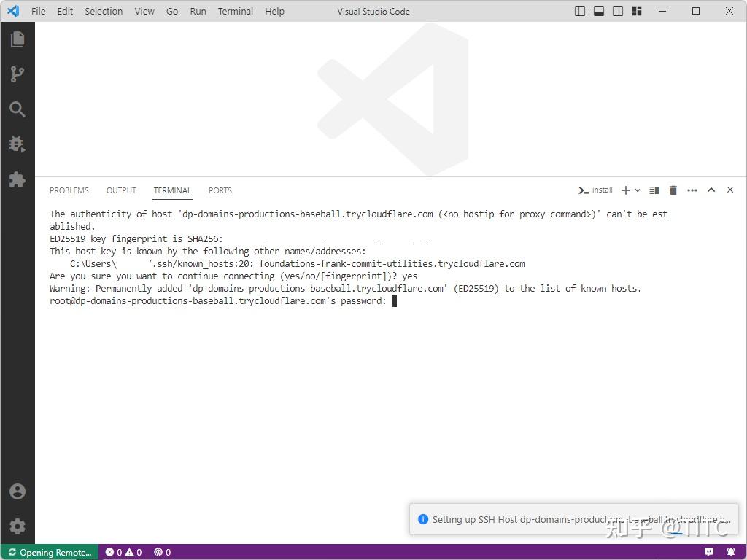Open the notifications bell in the status bar
747x560 pixels.
pyautogui.click(x=732, y=552)
